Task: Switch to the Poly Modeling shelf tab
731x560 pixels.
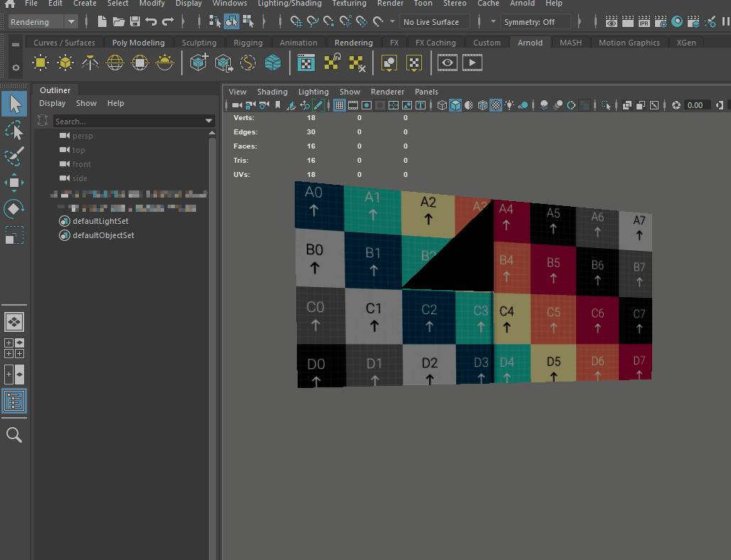Action: pos(138,43)
